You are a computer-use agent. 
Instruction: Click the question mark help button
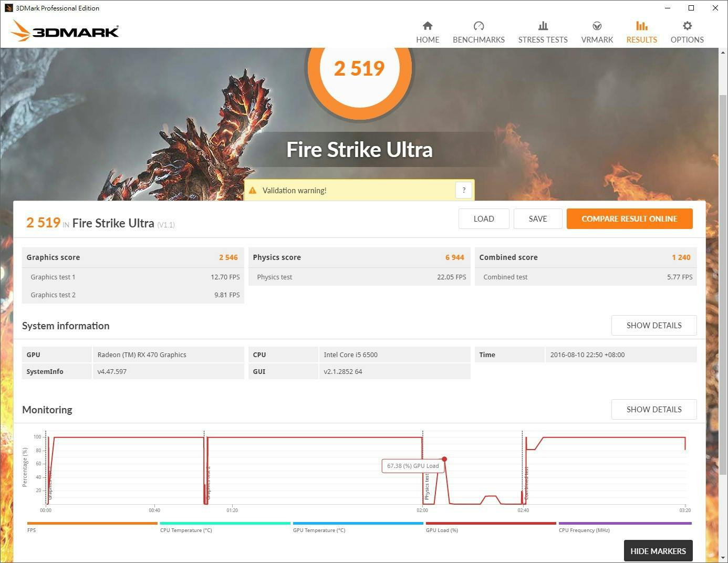pos(464,191)
